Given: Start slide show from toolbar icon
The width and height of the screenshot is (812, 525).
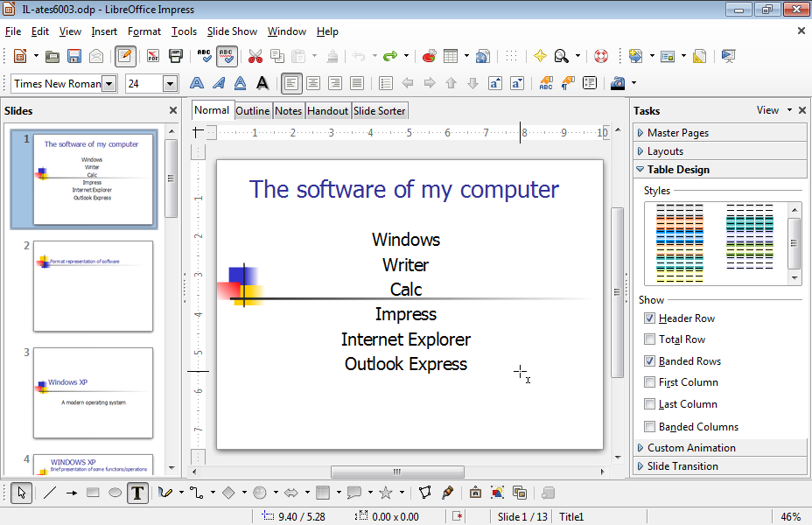Looking at the screenshot, I should (x=728, y=56).
